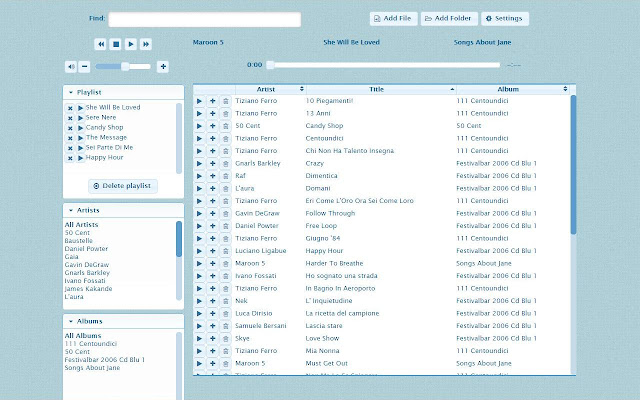Delete Harder To Breathe via trash icon
The height and width of the screenshot is (400, 640).
pos(225,264)
